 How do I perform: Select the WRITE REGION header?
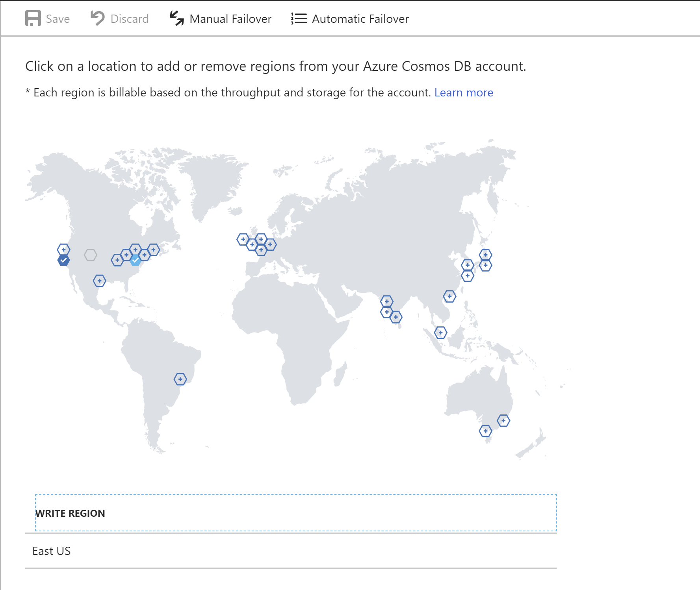[x=70, y=513]
